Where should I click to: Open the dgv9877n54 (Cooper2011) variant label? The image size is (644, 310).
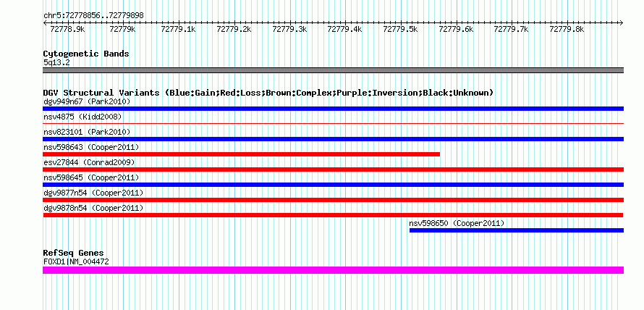click(93, 193)
